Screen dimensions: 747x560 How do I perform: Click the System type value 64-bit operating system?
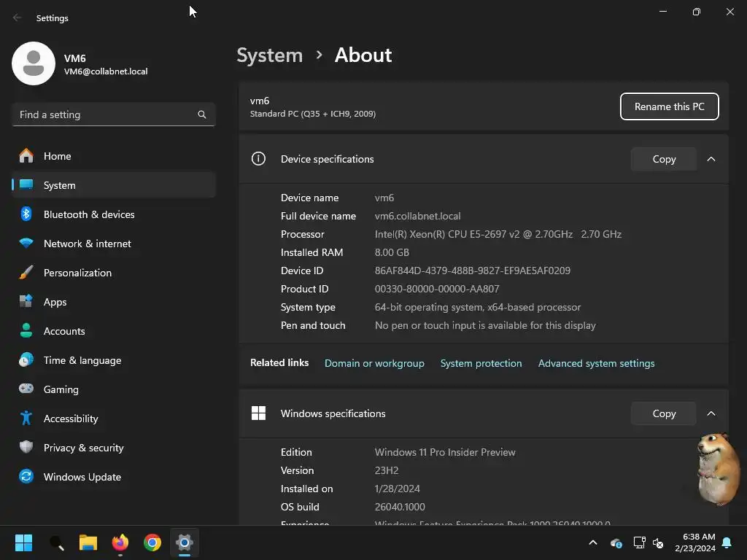point(477,307)
